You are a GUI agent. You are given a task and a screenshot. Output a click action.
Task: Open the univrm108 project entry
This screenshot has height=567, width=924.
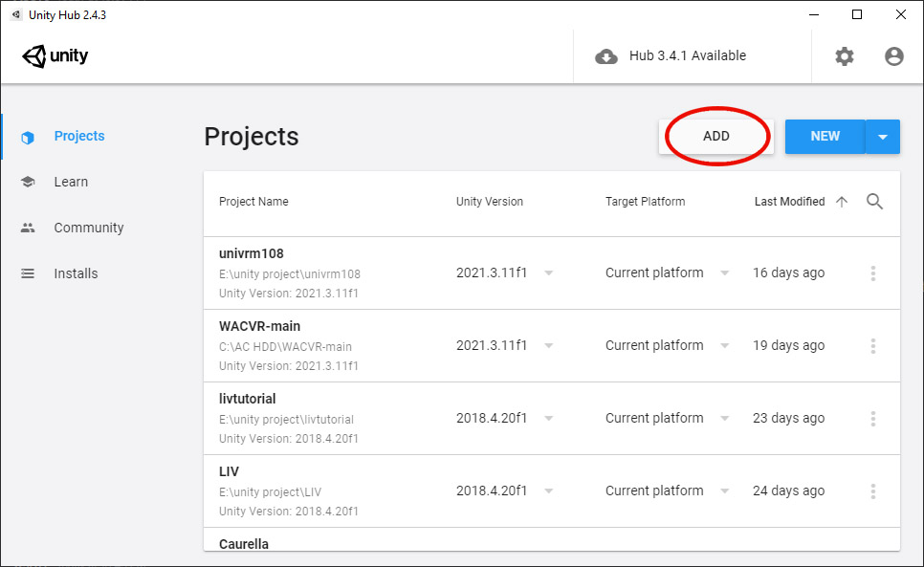(x=552, y=273)
